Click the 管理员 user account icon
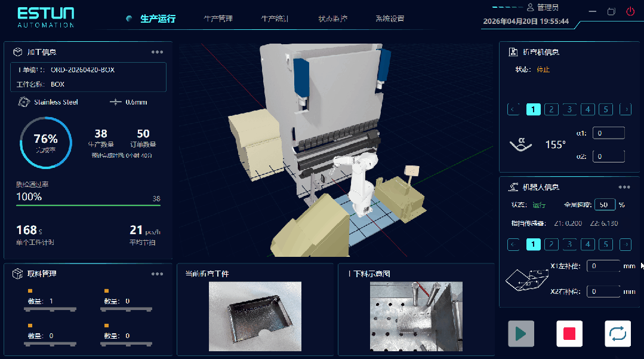Viewport: 644px width, 359px height. [530, 8]
